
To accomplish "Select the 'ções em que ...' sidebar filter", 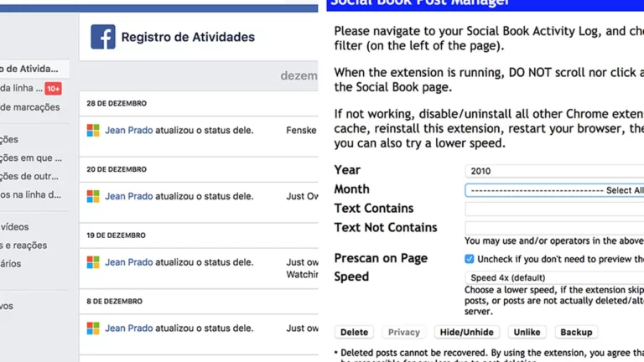I will 31,158.
